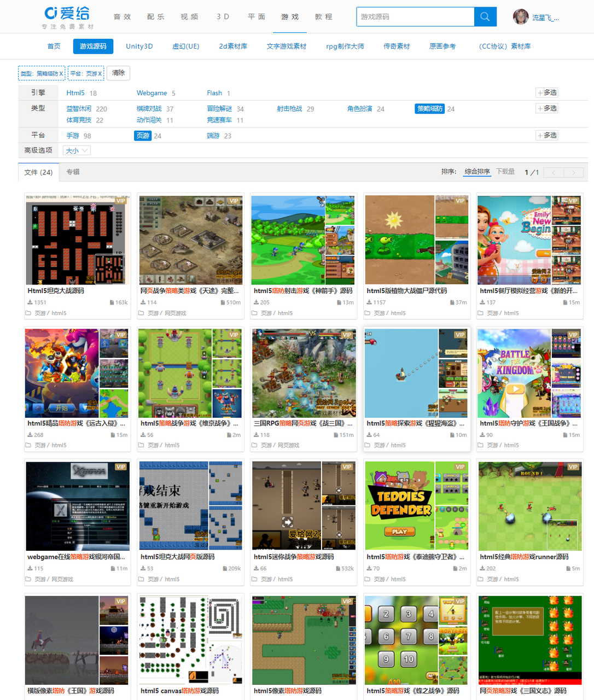Open 虚幻(UE) sub-navigation item
The width and height of the screenshot is (594, 700).
186,46
